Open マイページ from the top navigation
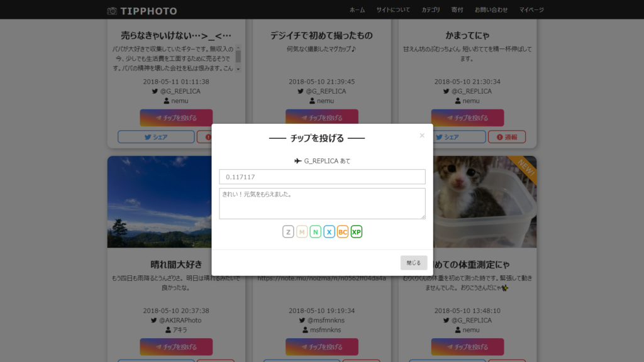This screenshot has height=362, width=644. point(531,10)
